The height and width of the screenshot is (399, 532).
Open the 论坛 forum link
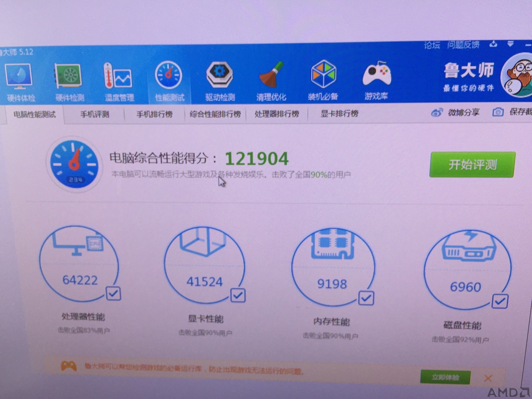pos(432,45)
